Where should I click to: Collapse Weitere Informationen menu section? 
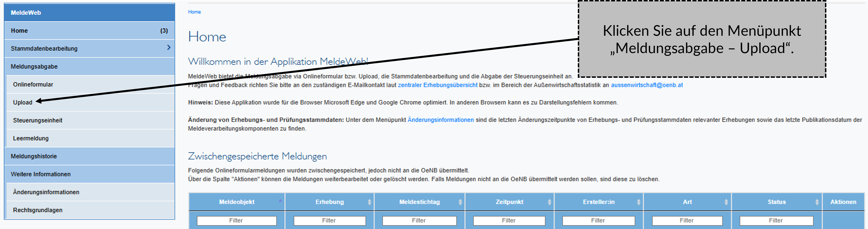(40, 174)
